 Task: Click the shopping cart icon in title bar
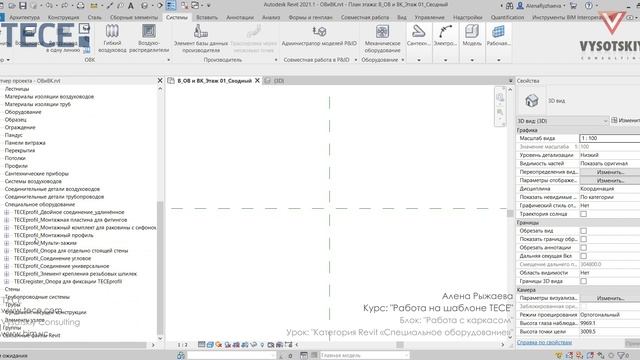(x=573, y=6)
